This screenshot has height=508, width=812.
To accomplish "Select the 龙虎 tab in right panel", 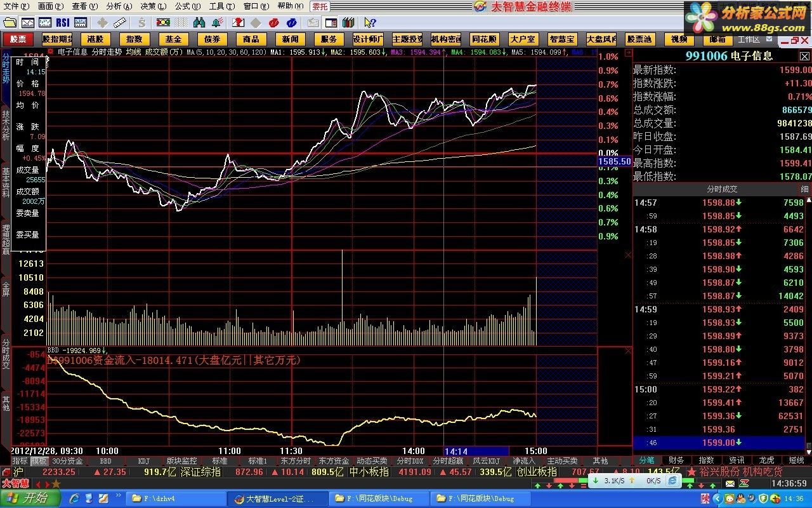I will coord(766,460).
